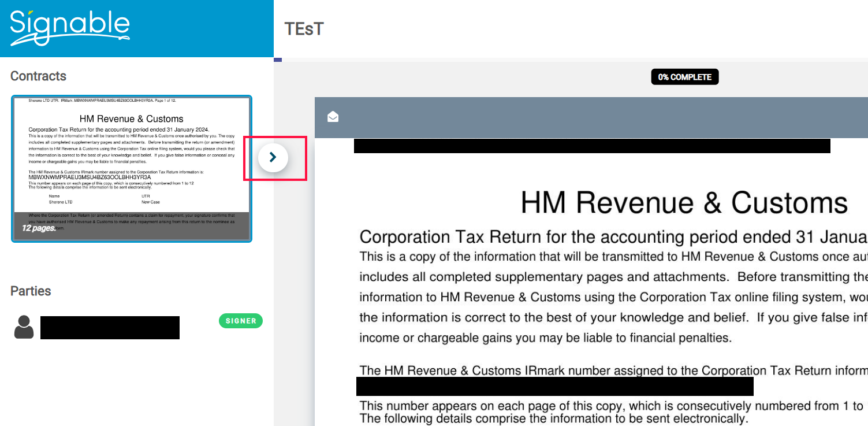Image resolution: width=868 pixels, height=426 pixels.
Task: Click the Parties section heading
Action: pos(31,291)
